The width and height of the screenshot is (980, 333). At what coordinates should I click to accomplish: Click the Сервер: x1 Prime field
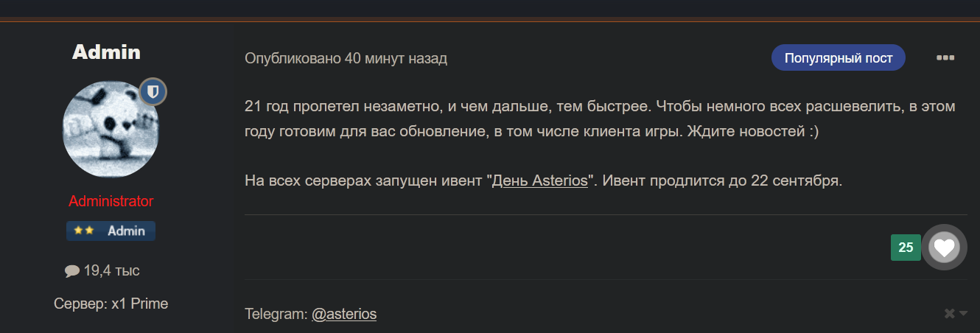(x=111, y=304)
